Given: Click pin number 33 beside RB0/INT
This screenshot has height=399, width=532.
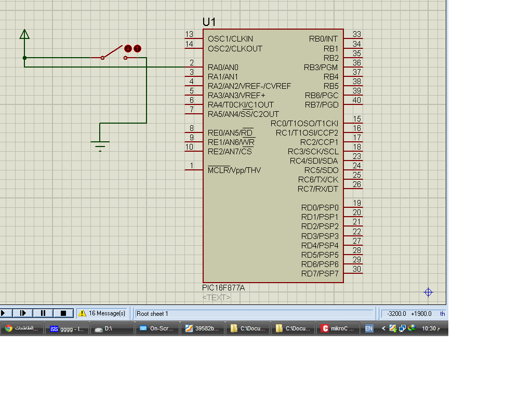Looking at the screenshot, I should coord(357,34).
